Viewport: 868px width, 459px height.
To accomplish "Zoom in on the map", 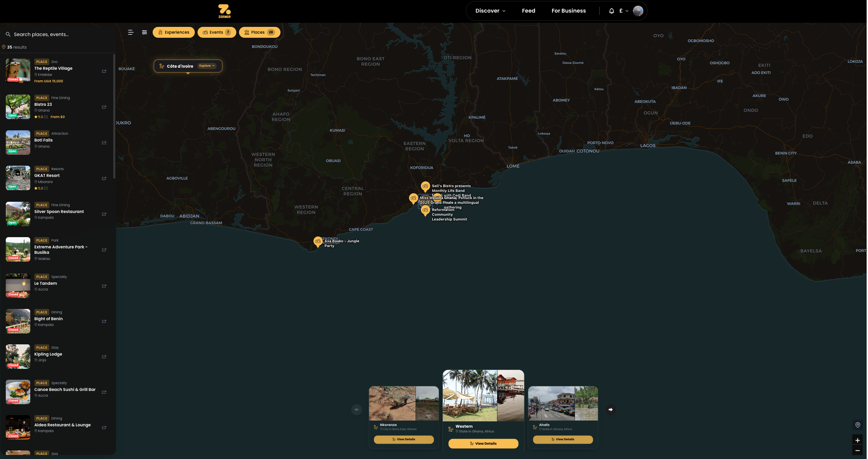I will 858,440.
